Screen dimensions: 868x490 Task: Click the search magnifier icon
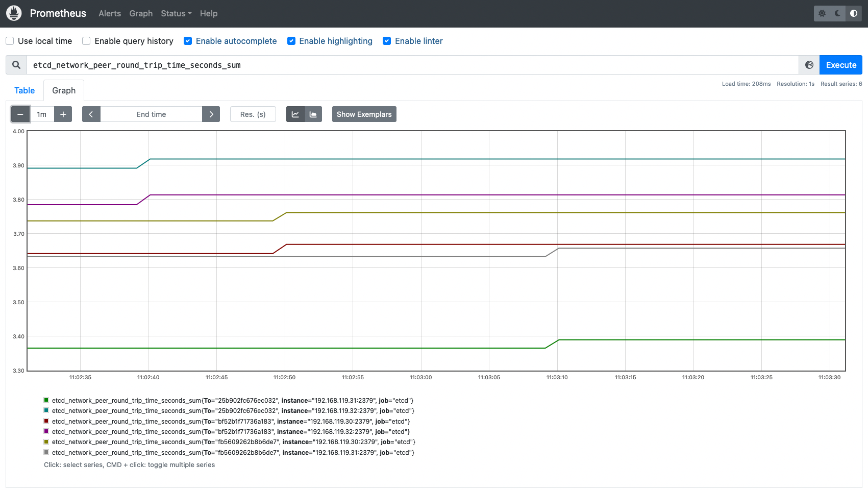16,65
